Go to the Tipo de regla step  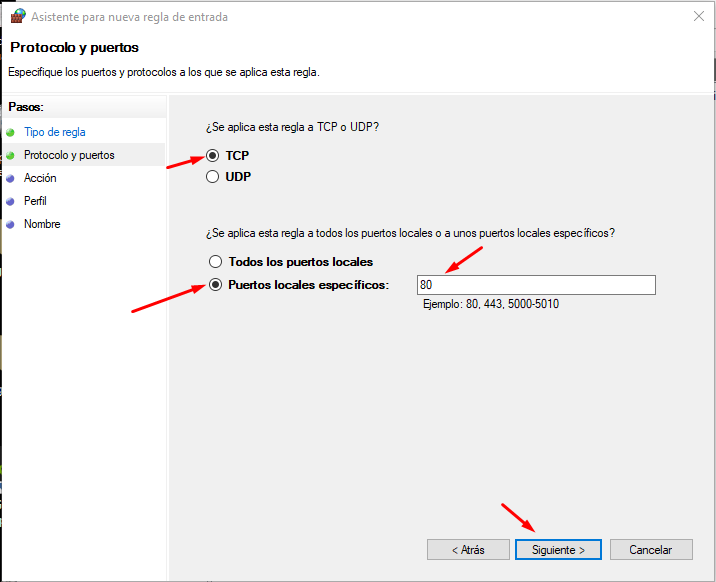[x=54, y=132]
